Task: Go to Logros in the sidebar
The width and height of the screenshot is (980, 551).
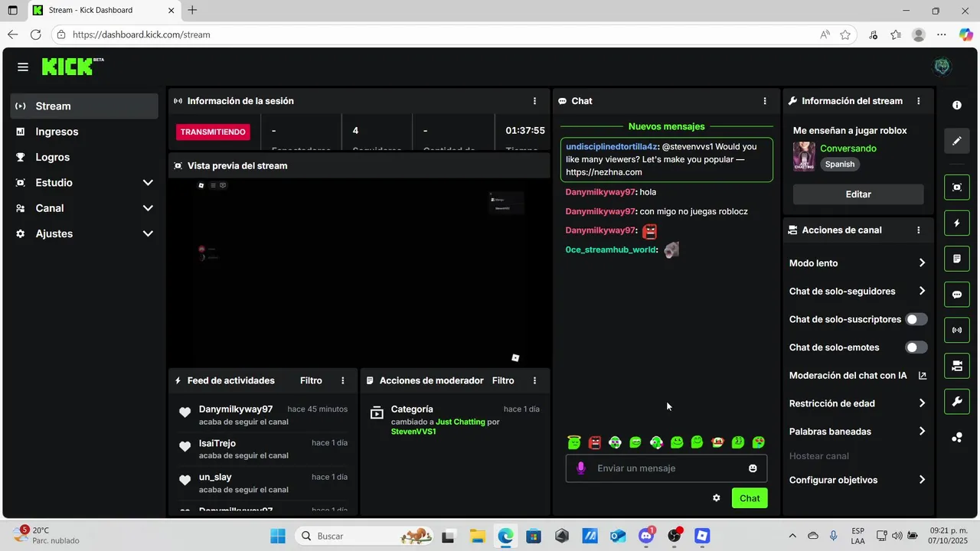Action: pos(84,157)
